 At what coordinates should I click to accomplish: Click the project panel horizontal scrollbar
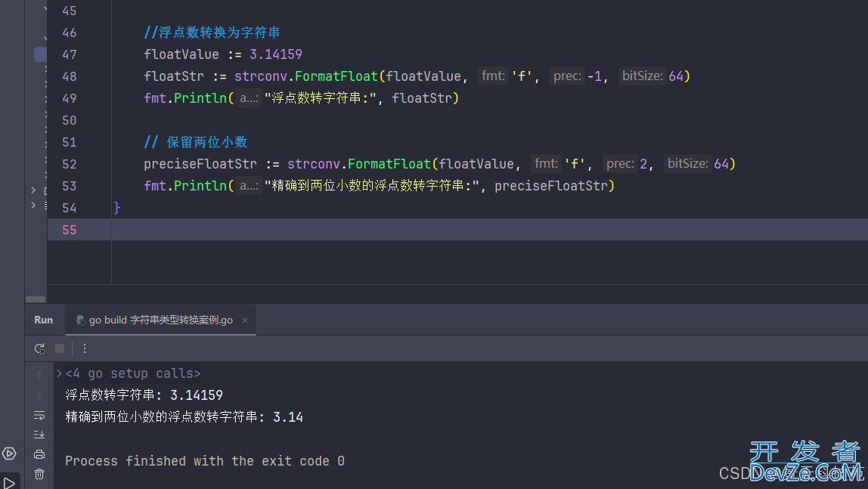pyautogui.click(x=36, y=299)
